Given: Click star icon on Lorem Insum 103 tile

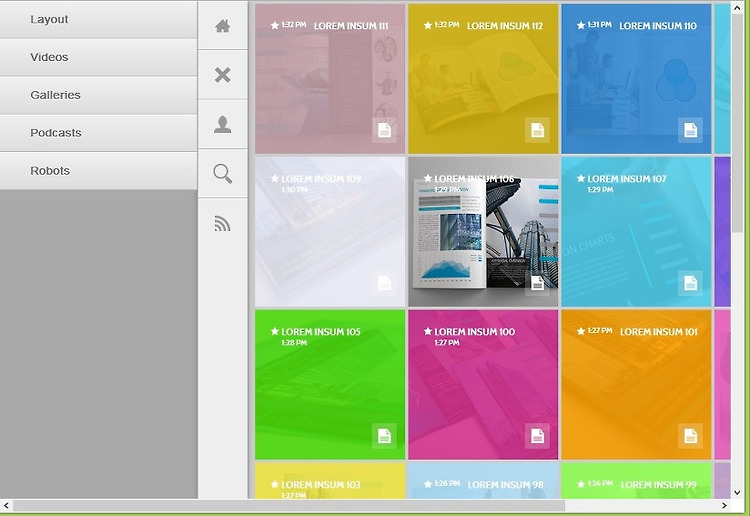Looking at the screenshot, I should coord(275,484).
